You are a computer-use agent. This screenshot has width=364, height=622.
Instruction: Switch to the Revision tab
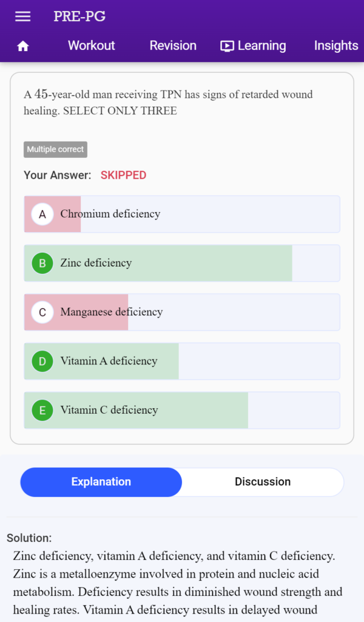[173, 46]
